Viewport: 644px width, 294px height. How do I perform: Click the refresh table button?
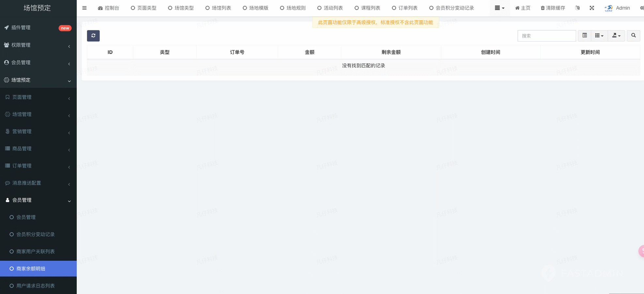pos(93,36)
